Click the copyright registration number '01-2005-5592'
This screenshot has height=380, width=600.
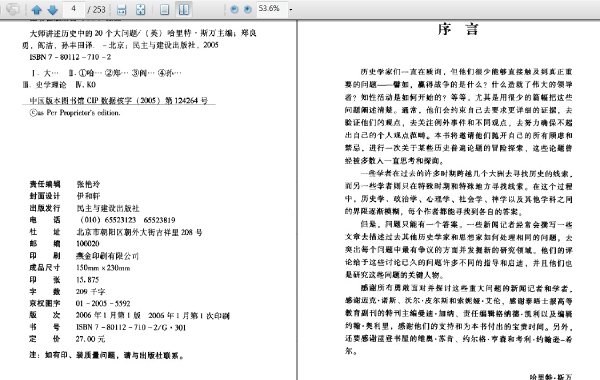(103, 304)
